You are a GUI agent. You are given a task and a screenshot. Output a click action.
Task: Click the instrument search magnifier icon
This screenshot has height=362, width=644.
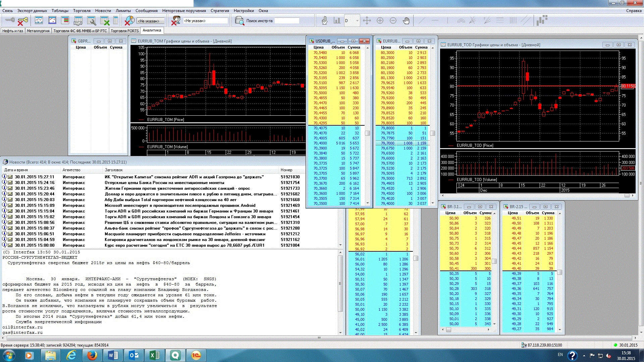[x=239, y=21]
